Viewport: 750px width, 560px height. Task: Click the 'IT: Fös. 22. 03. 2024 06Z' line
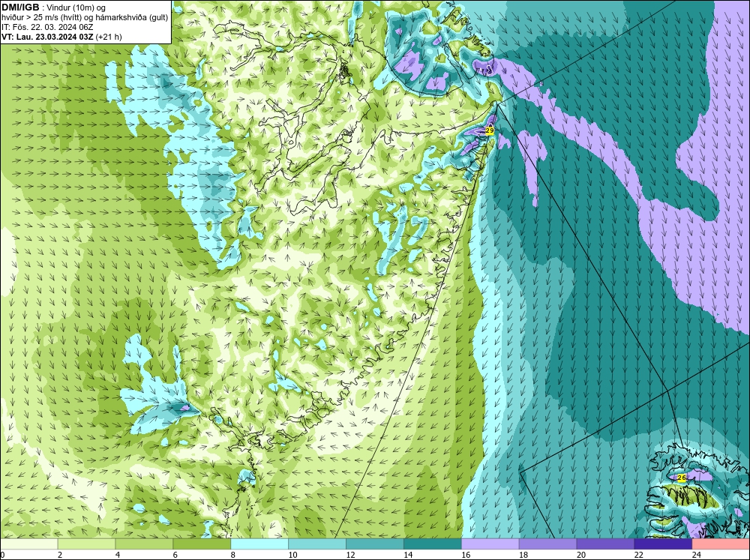click(x=47, y=27)
